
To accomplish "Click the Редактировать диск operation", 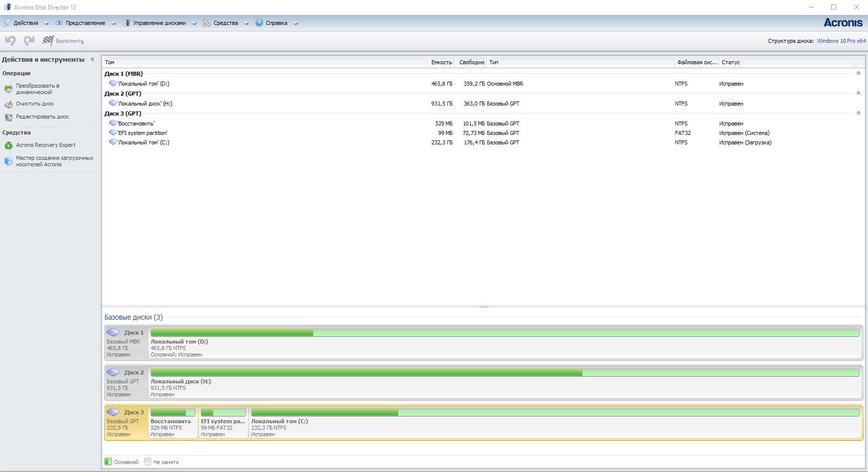I will point(42,117).
